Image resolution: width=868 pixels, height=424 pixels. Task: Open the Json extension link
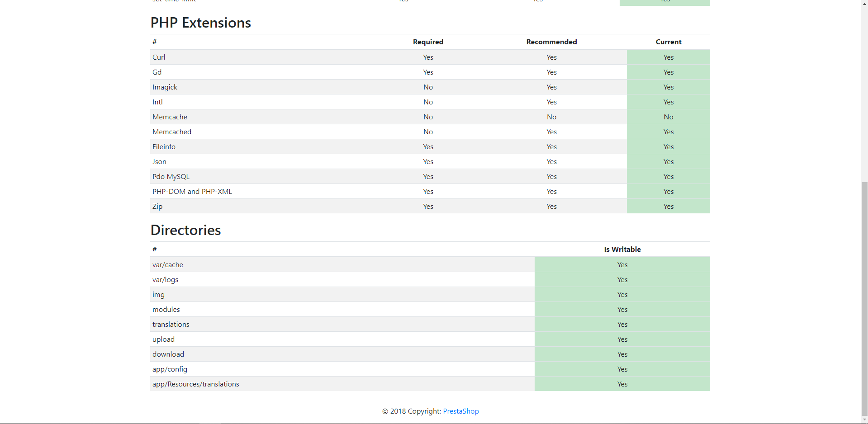click(x=159, y=161)
